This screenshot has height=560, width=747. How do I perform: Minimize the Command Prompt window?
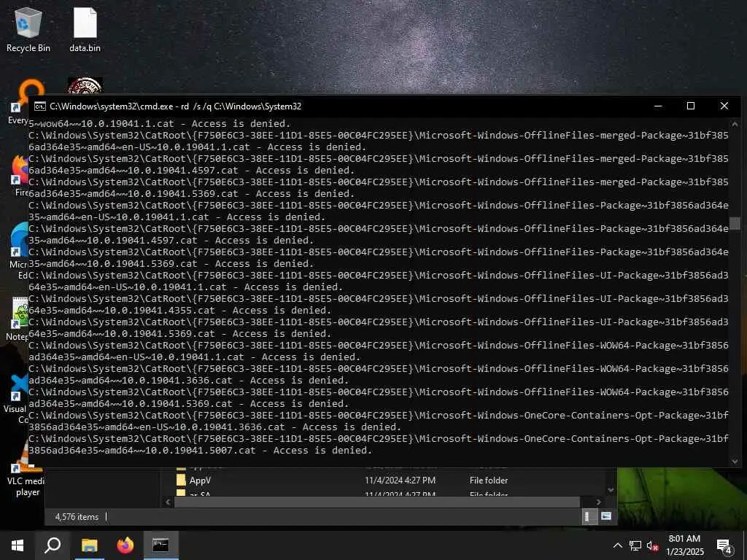[658, 106]
